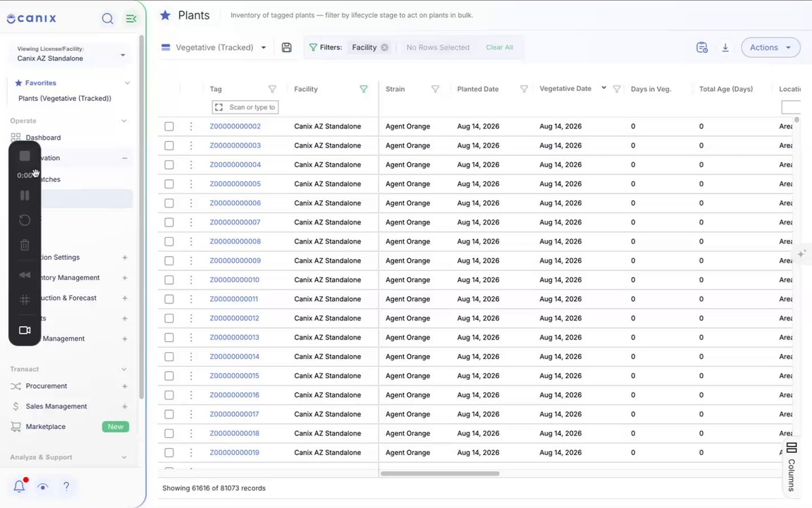Image resolution: width=812 pixels, height=508 pixels.
Task: Open the Vegetative (Tracked) view dropdown
Action: pyautogui.click(x=214, y=47)
